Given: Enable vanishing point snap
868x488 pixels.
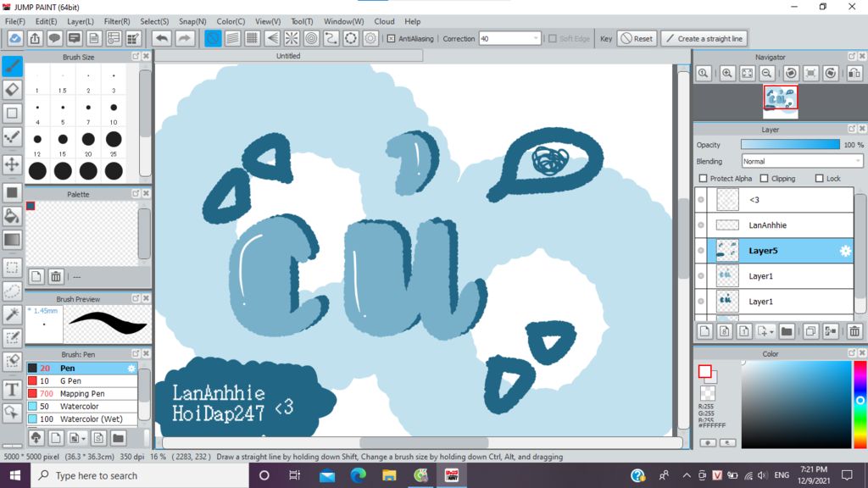Looking at the screenshot, I should point(272,39).
